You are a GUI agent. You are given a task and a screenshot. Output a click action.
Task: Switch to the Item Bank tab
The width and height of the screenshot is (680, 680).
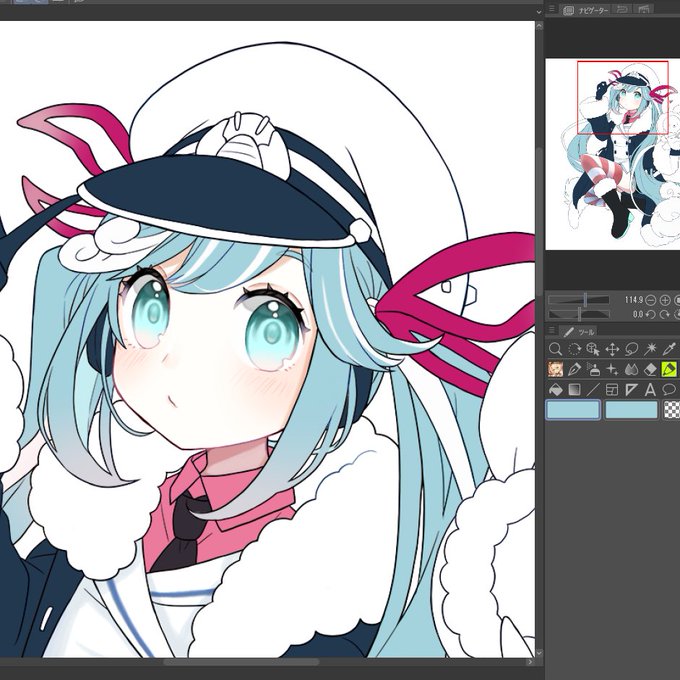click(x=644, y=10)
